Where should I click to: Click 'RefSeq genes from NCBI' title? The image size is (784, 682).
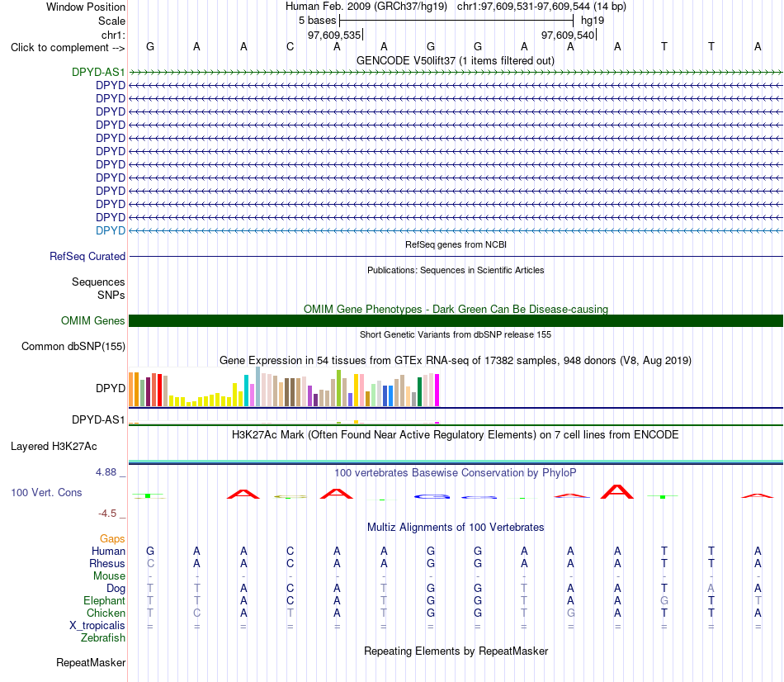(x=456, y=244)
